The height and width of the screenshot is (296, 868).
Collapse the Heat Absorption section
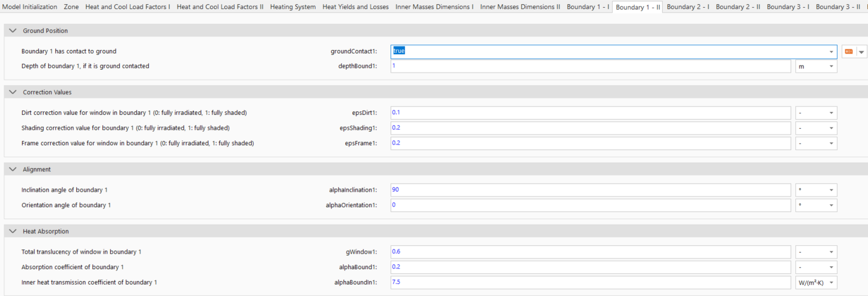click(13, 231)
